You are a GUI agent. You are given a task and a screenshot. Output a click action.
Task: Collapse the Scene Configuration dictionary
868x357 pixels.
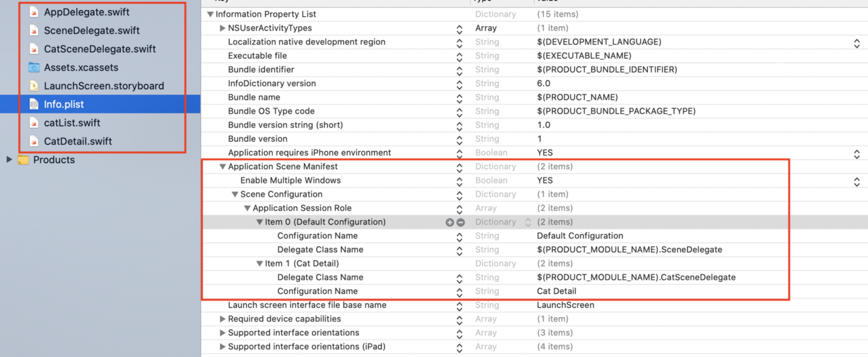(235, 194)
